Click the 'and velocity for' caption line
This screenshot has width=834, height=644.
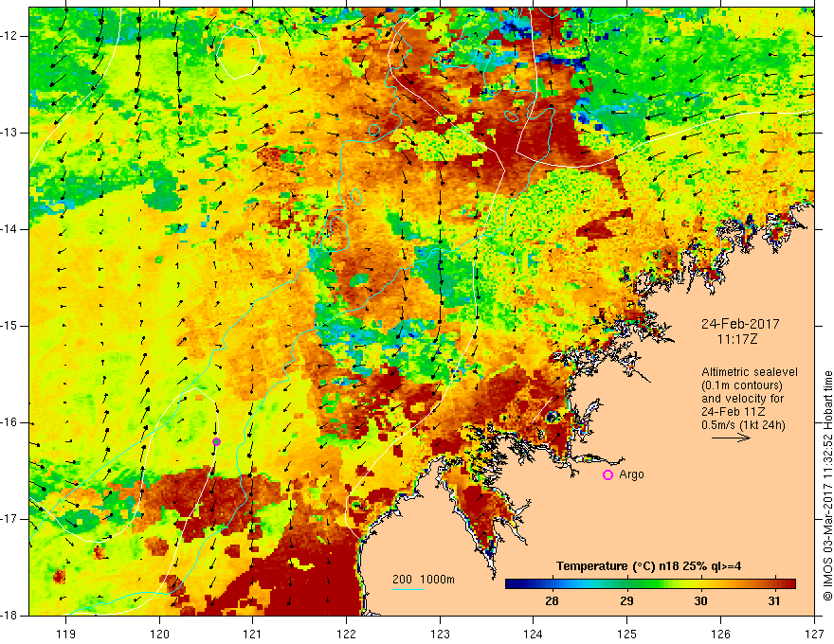(742, 399)
